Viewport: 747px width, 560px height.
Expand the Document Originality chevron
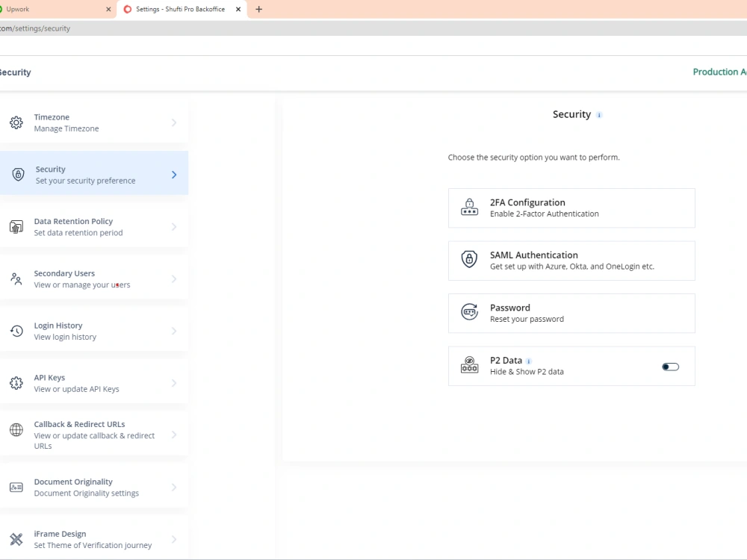tap(174, 487)
